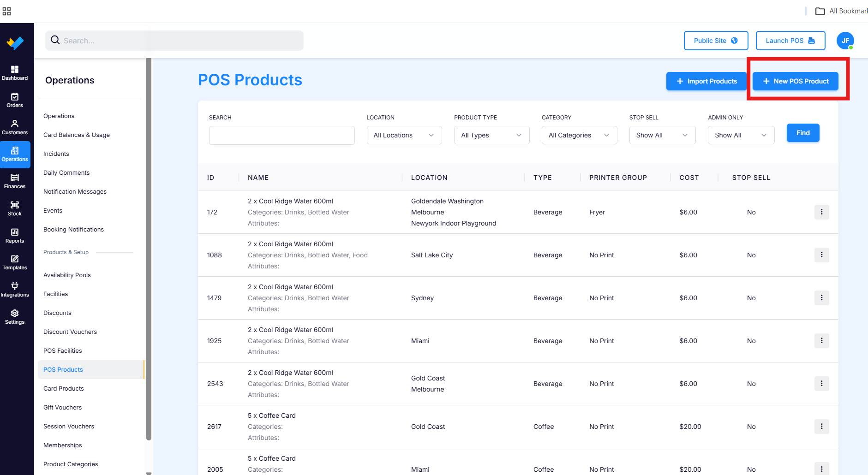Open three-dot menu for product 2543
868x475 pixels.
pos(821,384)
